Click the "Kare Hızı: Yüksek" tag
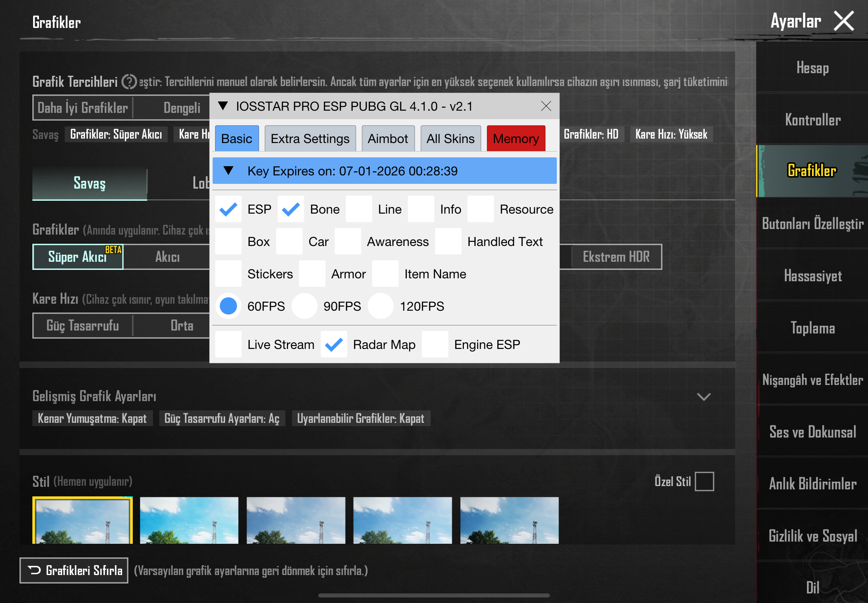Viewport: 868px width, 603px height. [671, 134]
